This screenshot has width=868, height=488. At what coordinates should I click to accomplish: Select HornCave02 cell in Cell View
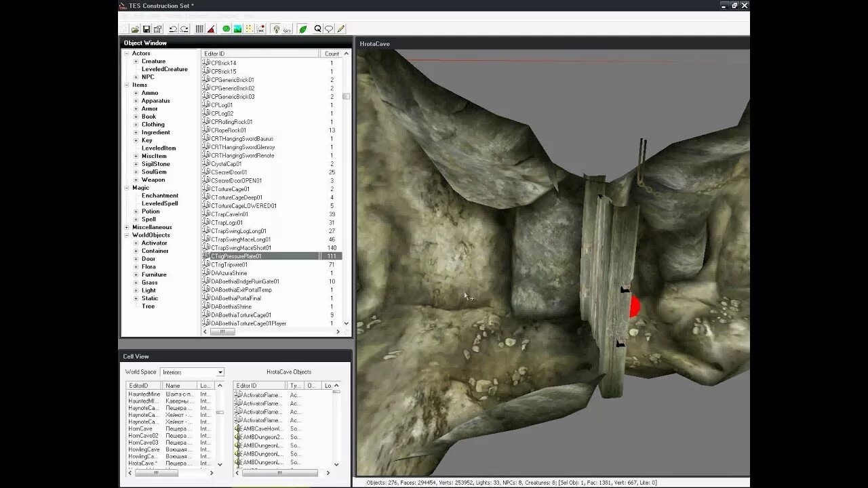click(x=143, y=436)
